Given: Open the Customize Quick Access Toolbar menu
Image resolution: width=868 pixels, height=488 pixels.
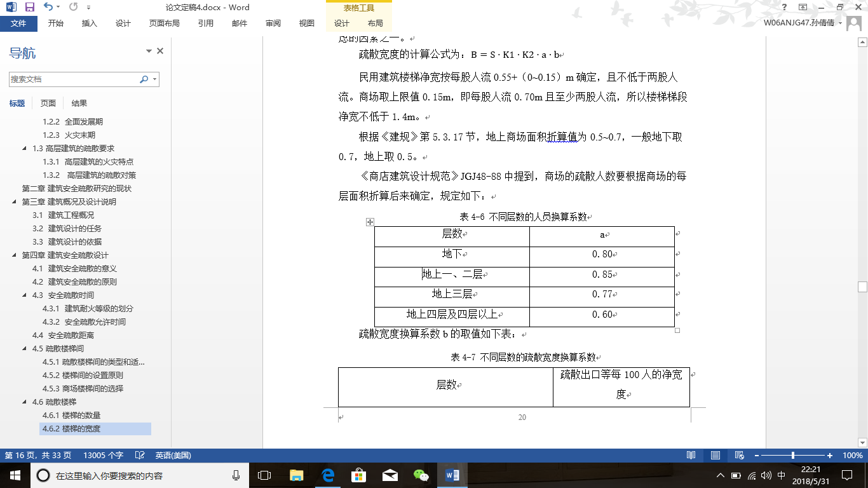Looking at the screenshot, I should (88, 8).
